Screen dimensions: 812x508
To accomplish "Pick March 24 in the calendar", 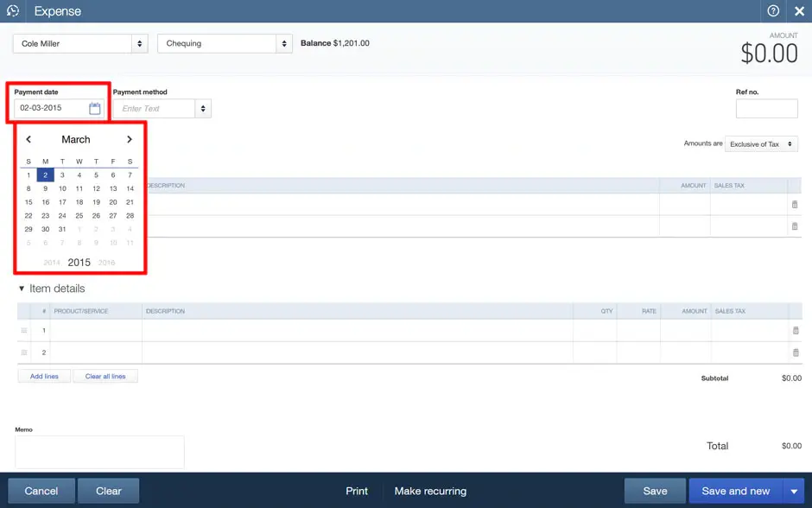I will tap(62, 215).
